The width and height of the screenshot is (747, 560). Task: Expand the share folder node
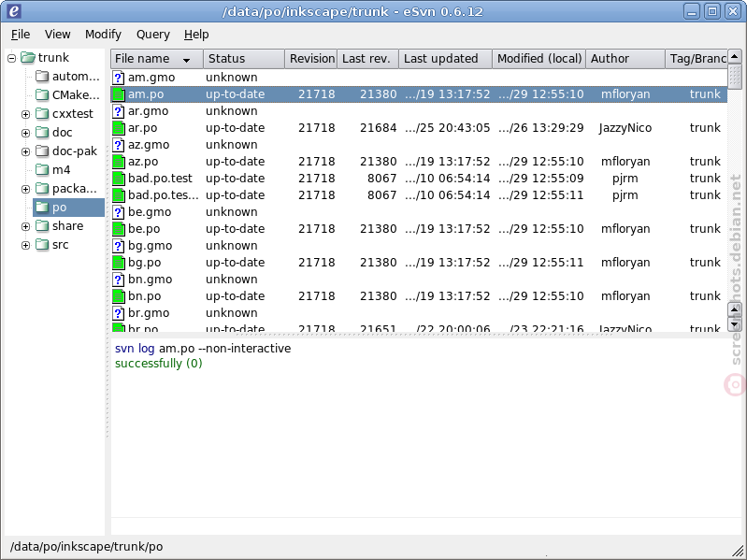26,226
